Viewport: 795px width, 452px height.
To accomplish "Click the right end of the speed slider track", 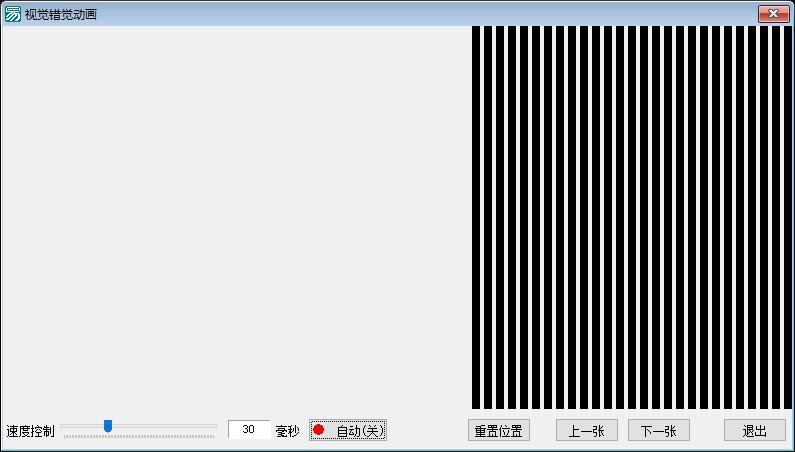I will tap(214, 426).
